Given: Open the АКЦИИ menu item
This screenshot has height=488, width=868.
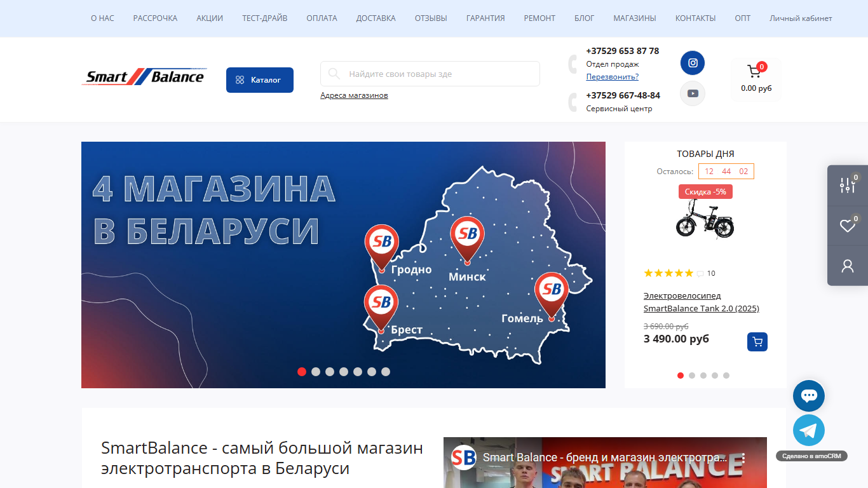Looking at the screenshot, I should point(210,18).
